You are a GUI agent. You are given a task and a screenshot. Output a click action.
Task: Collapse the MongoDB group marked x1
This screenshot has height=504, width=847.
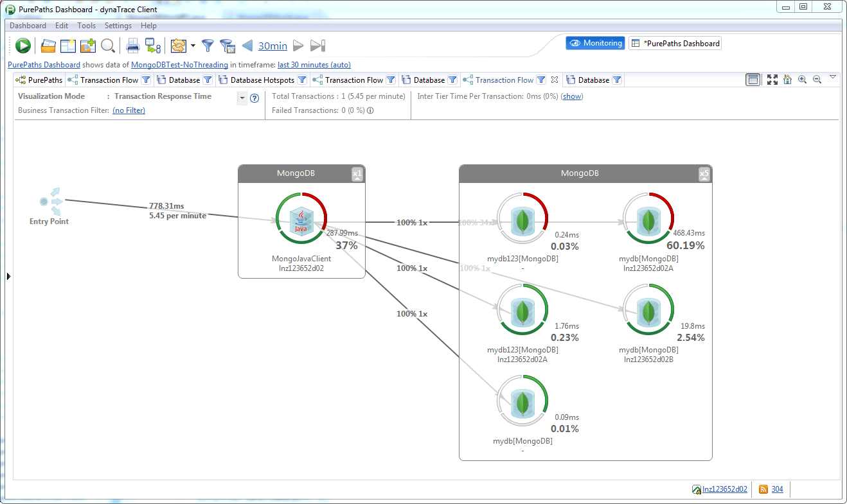358,174
